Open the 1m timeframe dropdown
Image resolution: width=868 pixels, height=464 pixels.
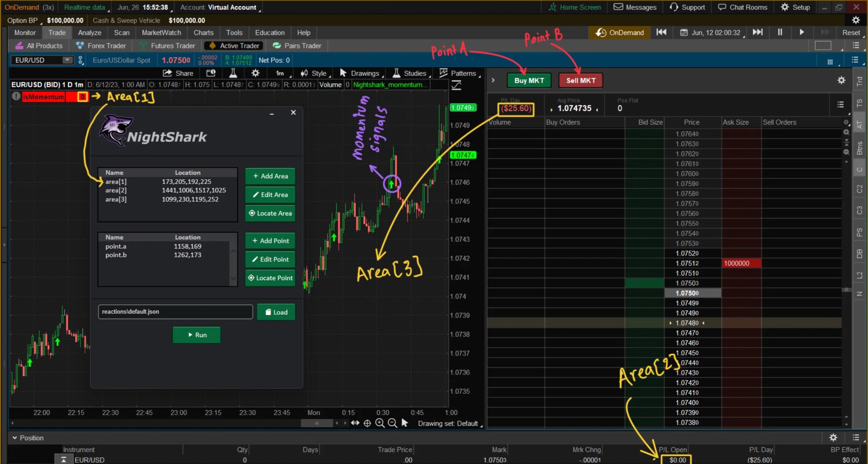click(280, 73)
